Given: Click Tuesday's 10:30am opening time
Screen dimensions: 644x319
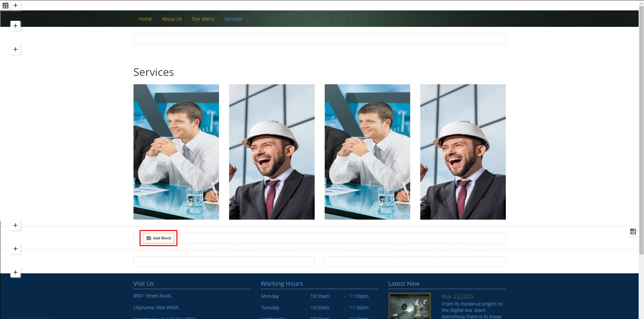Looking at the screenshot, I should click(x=320, y=308).
